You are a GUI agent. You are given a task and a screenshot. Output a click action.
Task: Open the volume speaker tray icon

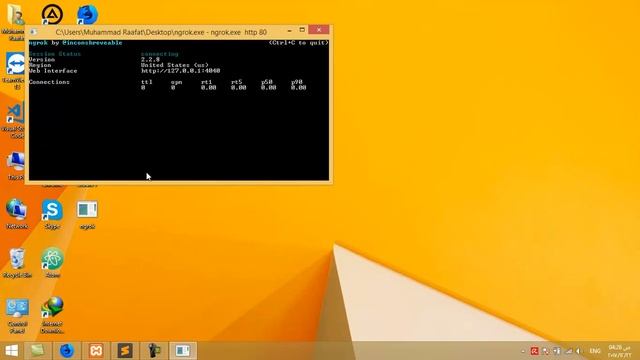[x=579, y=351]
